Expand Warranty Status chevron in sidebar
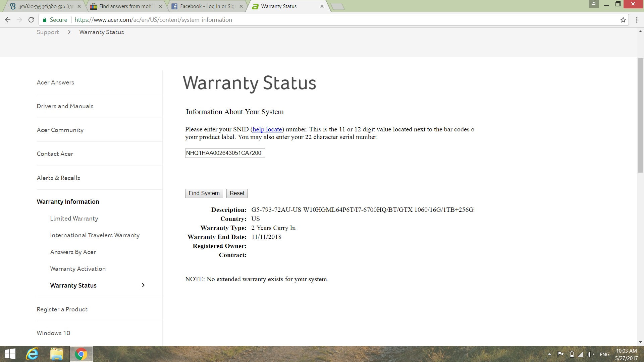 tap(143, 285)
